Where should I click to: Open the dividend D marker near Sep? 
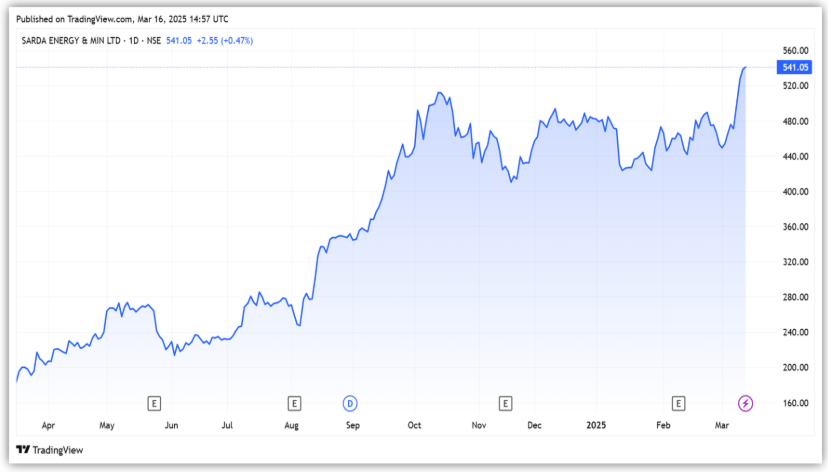351,403
